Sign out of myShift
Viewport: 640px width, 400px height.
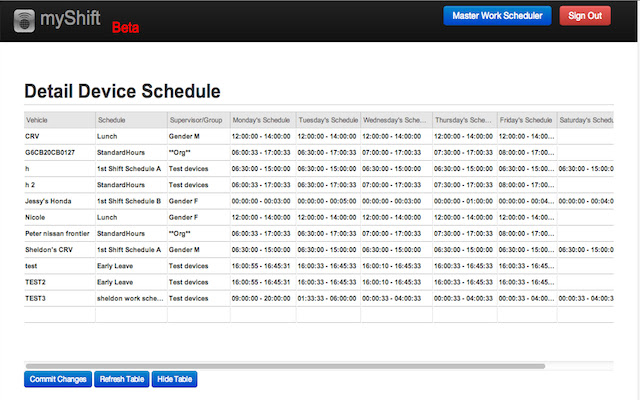point(585,16)
